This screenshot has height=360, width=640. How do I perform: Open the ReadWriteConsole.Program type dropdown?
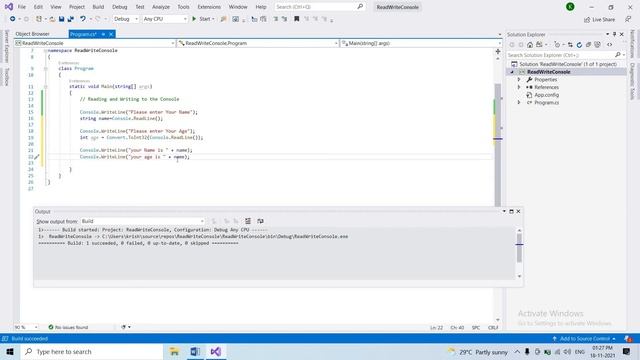pos(258,43)
